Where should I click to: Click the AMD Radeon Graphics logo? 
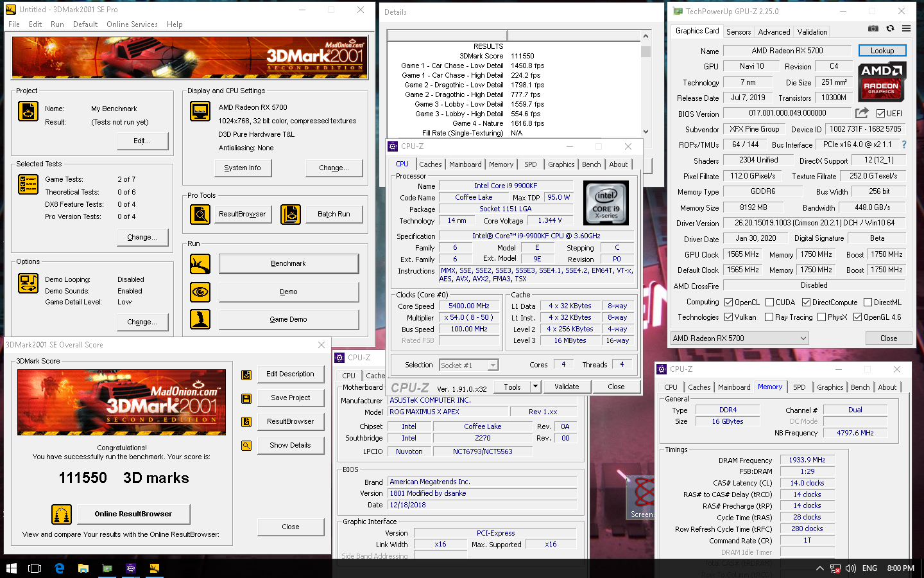point(882,82)
